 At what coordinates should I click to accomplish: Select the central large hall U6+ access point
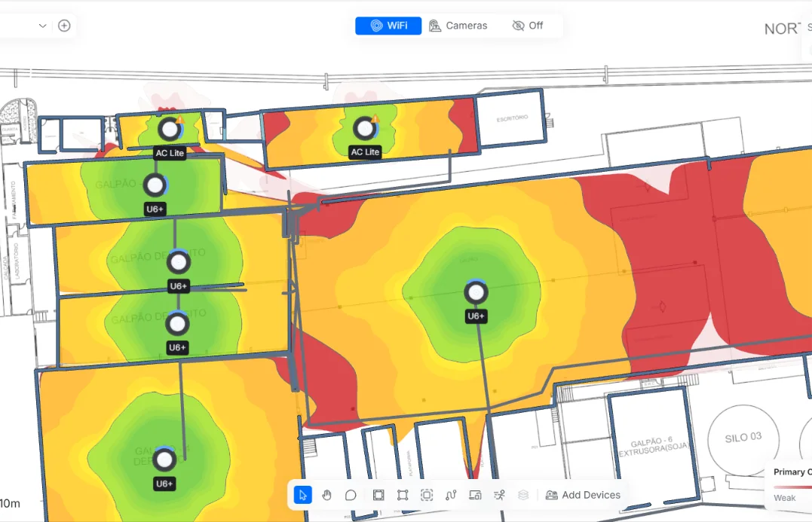476,293
